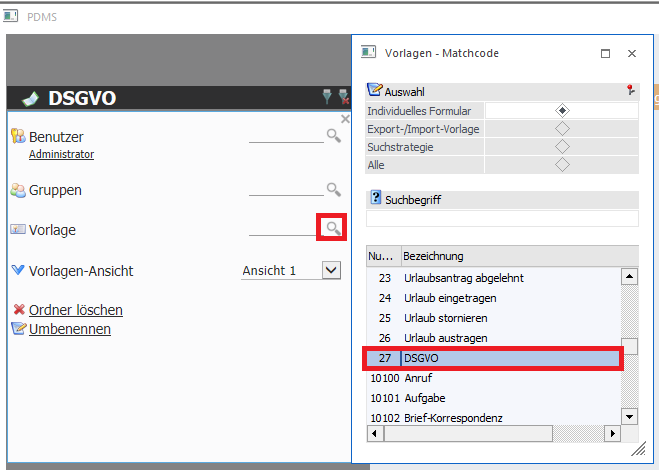Screen dimensions: 659x470
Task: Click the pencil icon beside Umbenennen
Action: point(19,329)
